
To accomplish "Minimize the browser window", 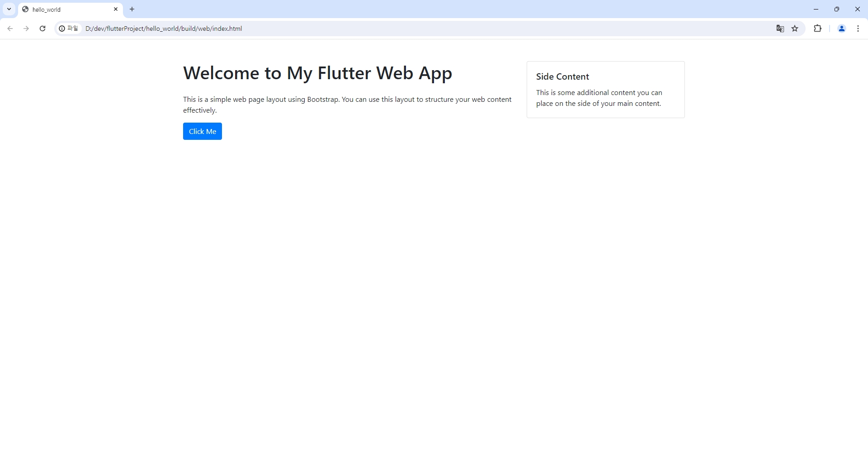I will point(816,9).
